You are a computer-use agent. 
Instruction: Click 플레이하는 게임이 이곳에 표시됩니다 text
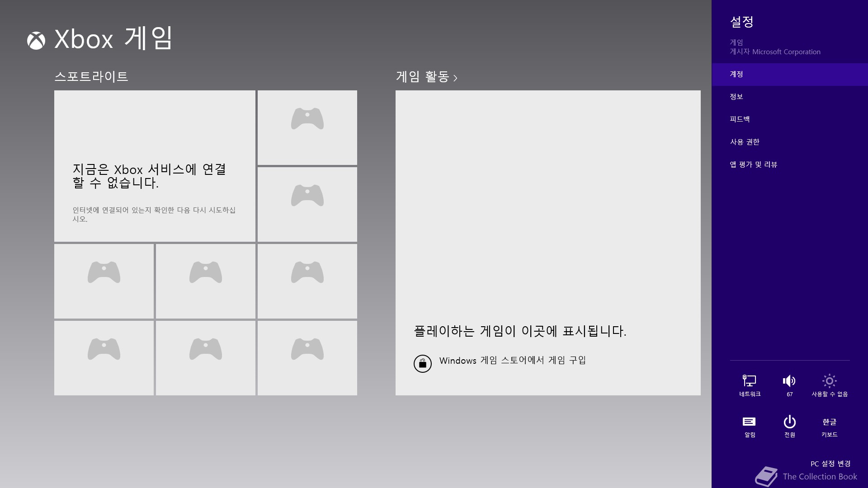[520, 331]
